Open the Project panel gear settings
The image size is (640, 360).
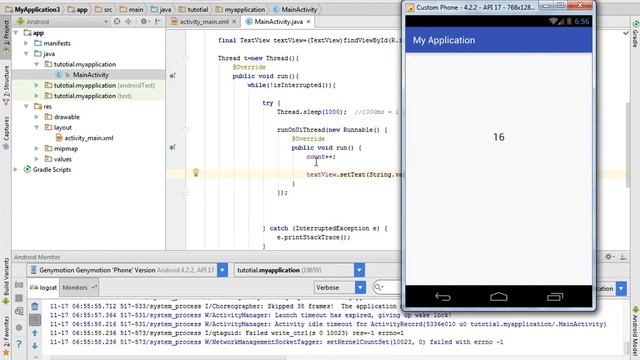[144, 21]
